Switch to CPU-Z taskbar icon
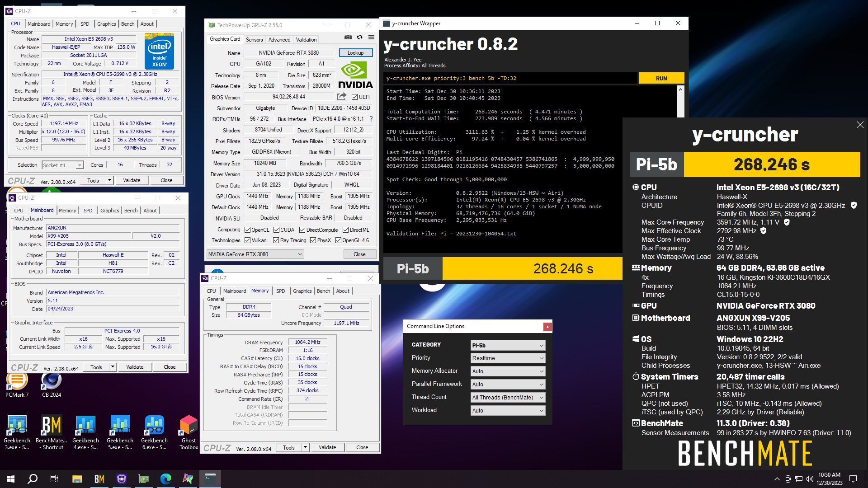The height and width of the screenshot is (488, 868). click(121, 479)
